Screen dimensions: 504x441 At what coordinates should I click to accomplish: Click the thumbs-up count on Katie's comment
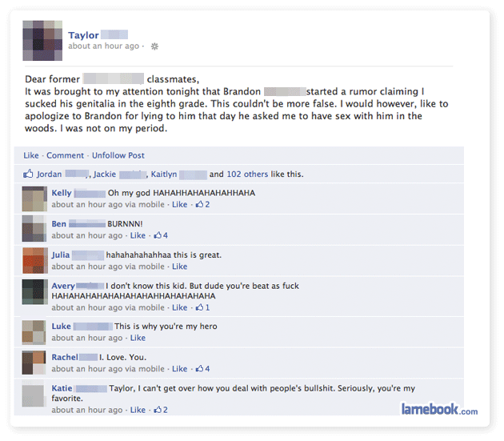coord(161,410)
